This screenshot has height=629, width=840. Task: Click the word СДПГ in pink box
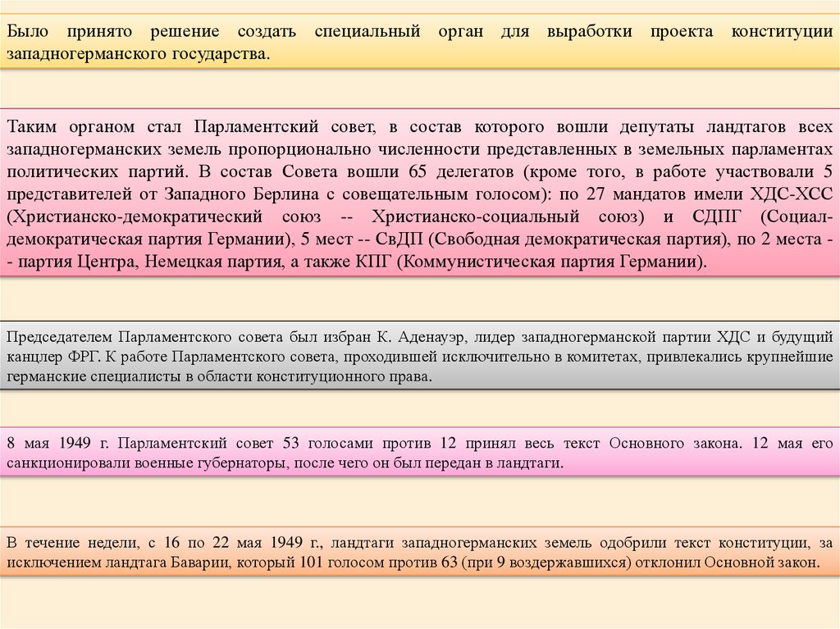pyautogui.click(x=716, y=217)
